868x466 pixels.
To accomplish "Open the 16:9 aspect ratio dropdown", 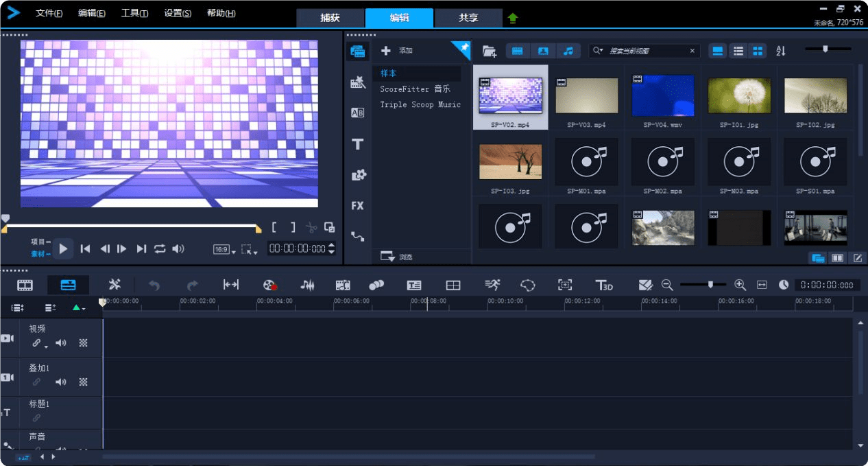I will 224,250.
